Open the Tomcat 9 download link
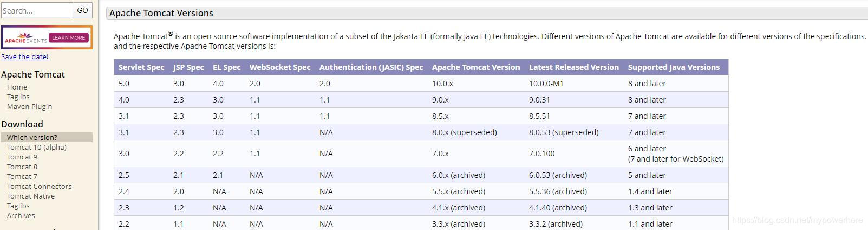 point(22,157)
